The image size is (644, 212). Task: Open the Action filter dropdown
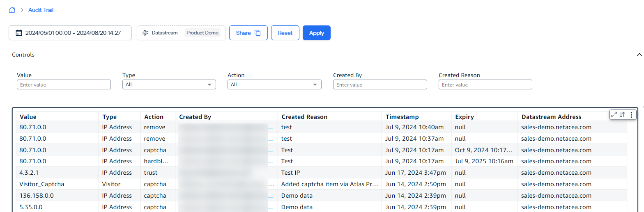click(x=274, y=84)
